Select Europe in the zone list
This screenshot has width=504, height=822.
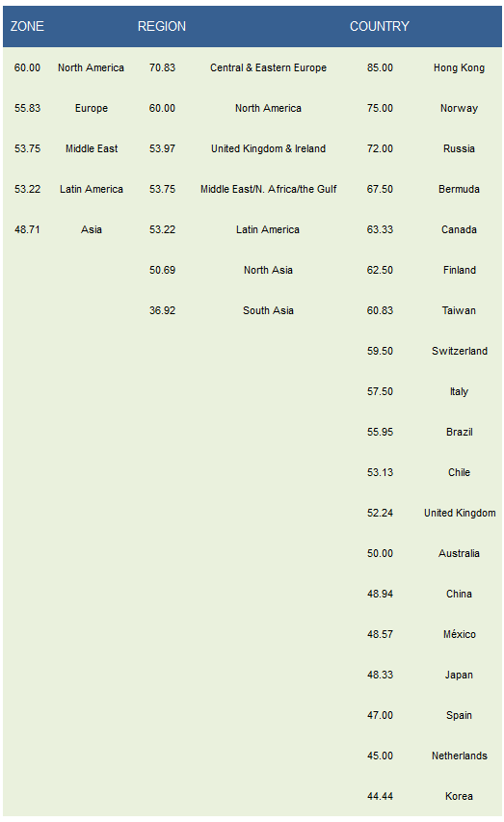tap(92, 108)
